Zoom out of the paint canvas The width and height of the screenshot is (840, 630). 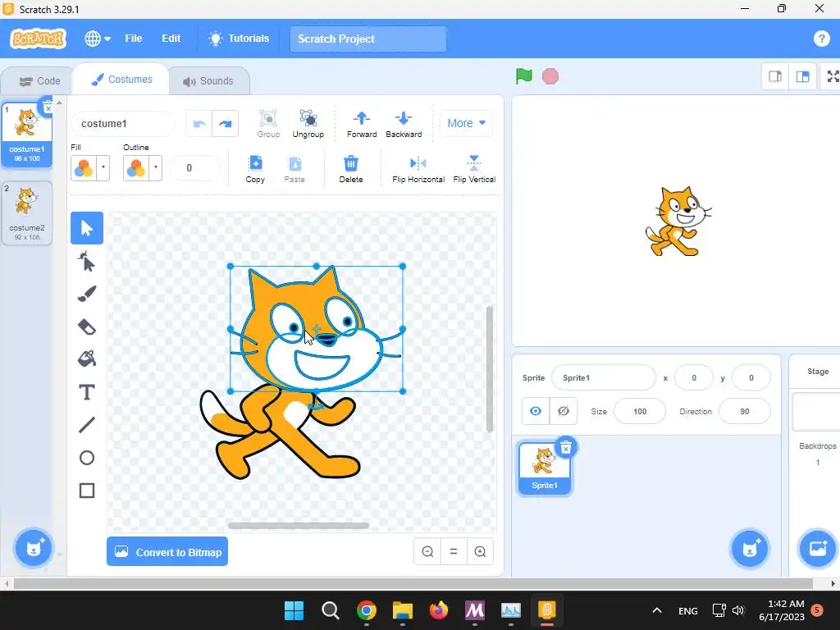pyautogui.click(x=427, y=552)
